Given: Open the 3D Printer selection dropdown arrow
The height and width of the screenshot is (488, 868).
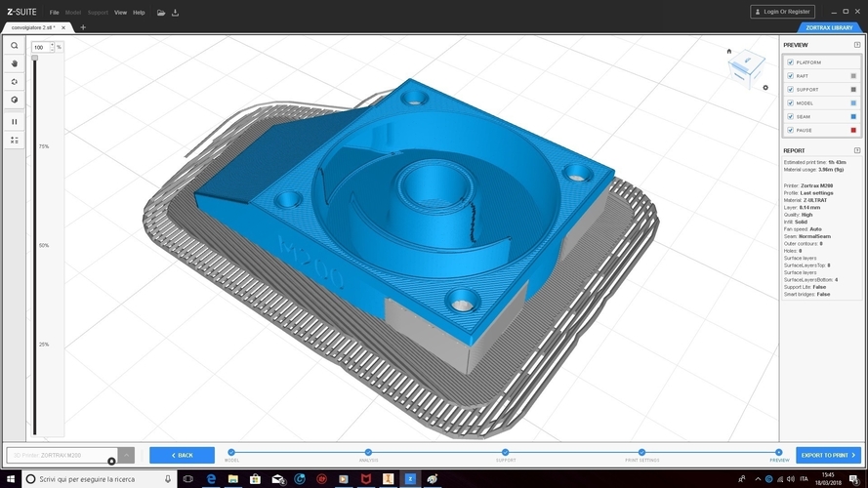Looking at the screenshot, I should tap(126, 456).
